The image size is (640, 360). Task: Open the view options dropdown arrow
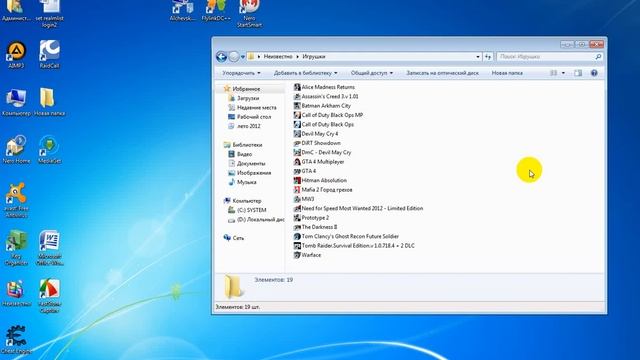point(563,73)
